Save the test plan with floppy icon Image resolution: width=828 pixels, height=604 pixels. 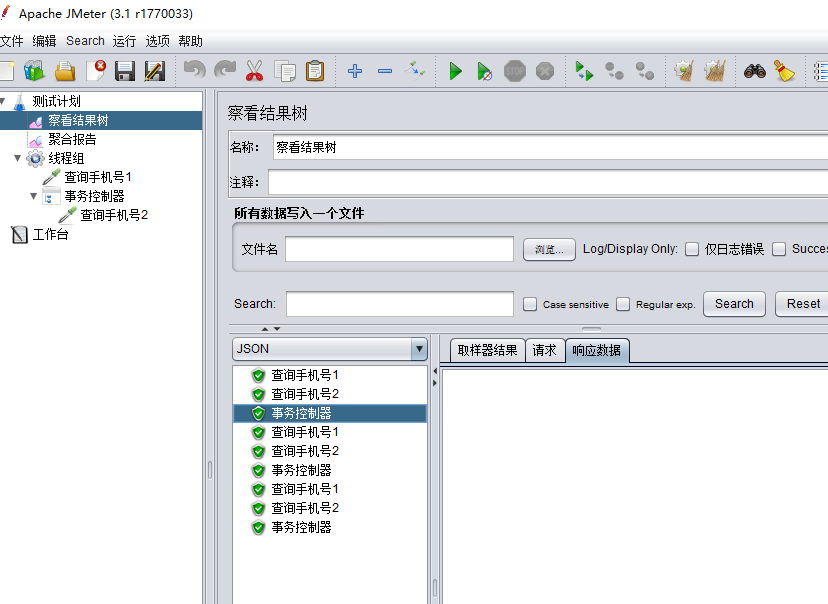tap(125, 71)
